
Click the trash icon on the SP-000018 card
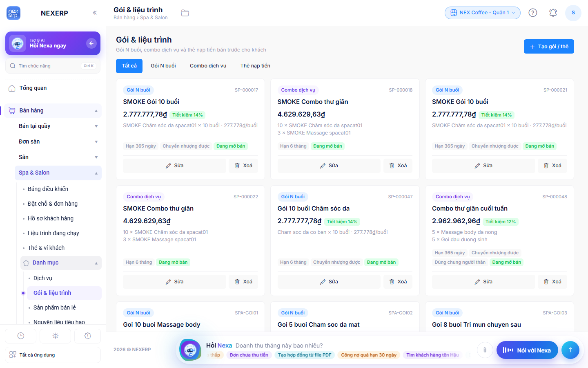pyautogui.click(x=392, y=166)
